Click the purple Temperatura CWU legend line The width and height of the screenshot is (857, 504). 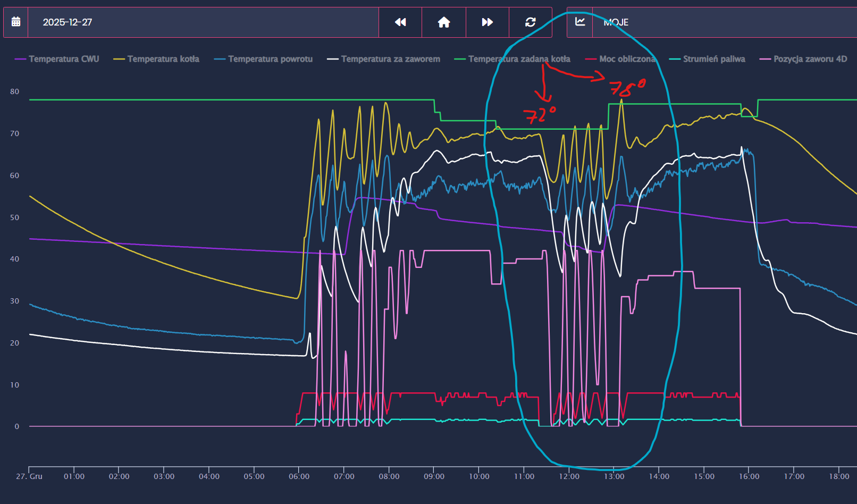click(x=20, y=59)
